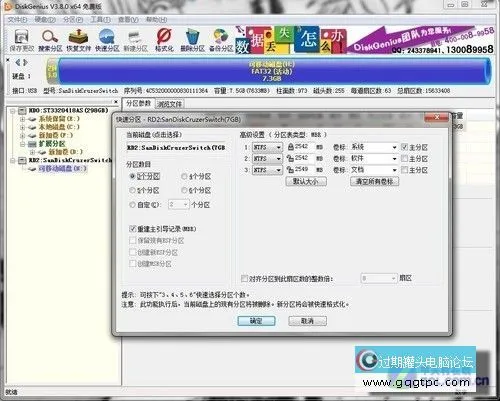Screen dimensions: 500x401
Task: Select 系统保留 partition in the disk tree
Action: coord(59,119)
